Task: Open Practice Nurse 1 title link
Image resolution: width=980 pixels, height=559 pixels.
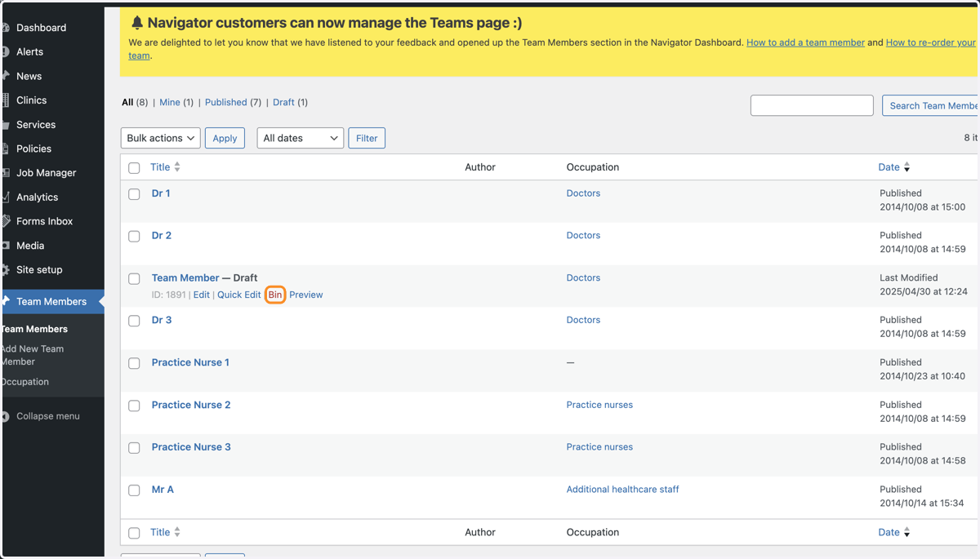Action: (190, 362)
